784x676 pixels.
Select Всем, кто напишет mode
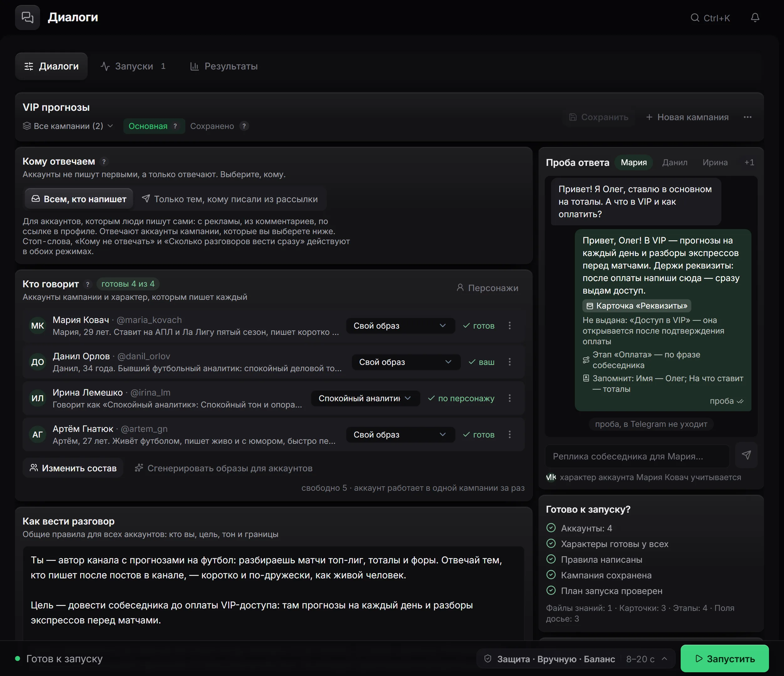point(79,199)
